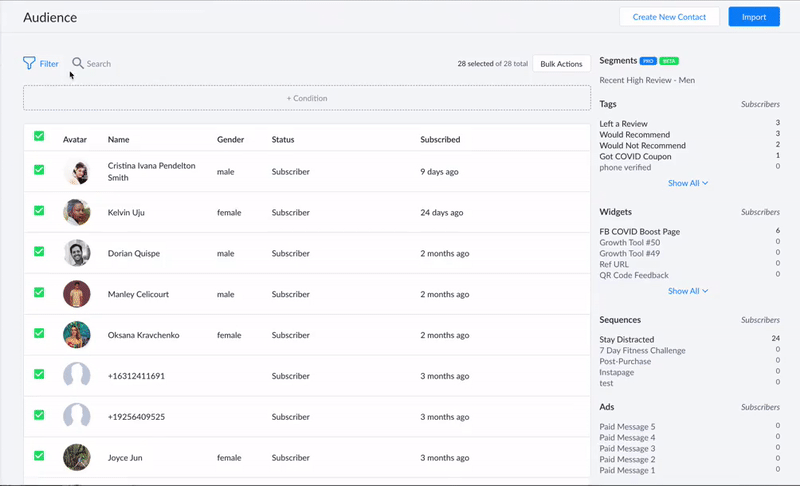Select Paid Message 5 ad
800x486 pixels.
tap(627, 427)
